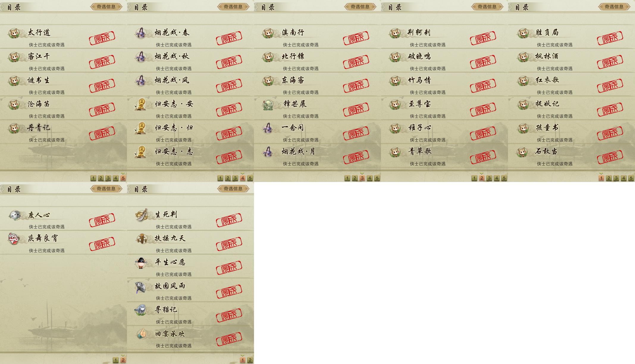
Task: Click the jade dragon icon beside 锋芒展
Action: tap(268, 104)
